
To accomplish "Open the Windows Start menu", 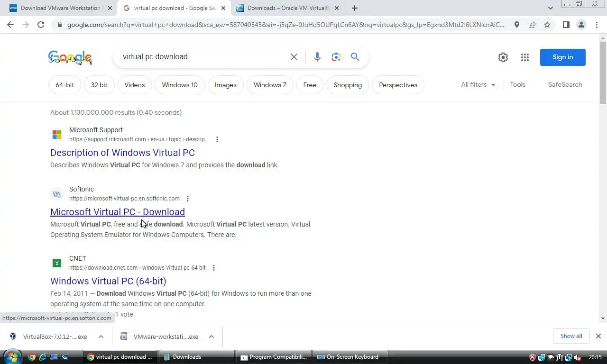I will pyautogui.click(x=12, y=356).
